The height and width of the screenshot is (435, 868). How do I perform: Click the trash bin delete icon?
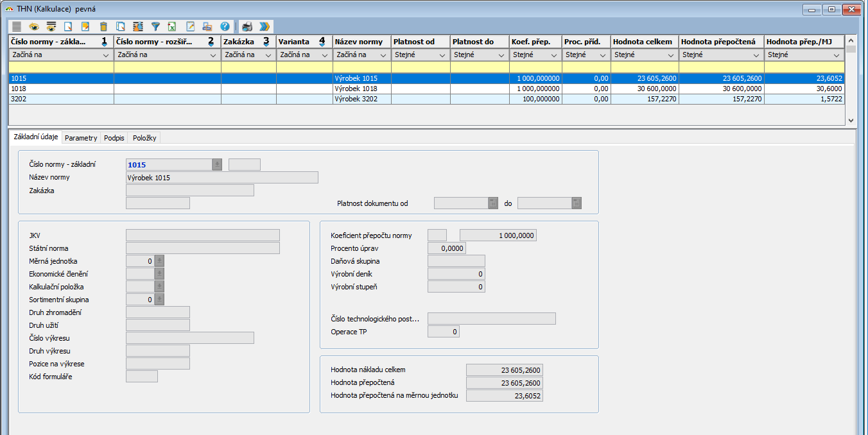[103, 27]
